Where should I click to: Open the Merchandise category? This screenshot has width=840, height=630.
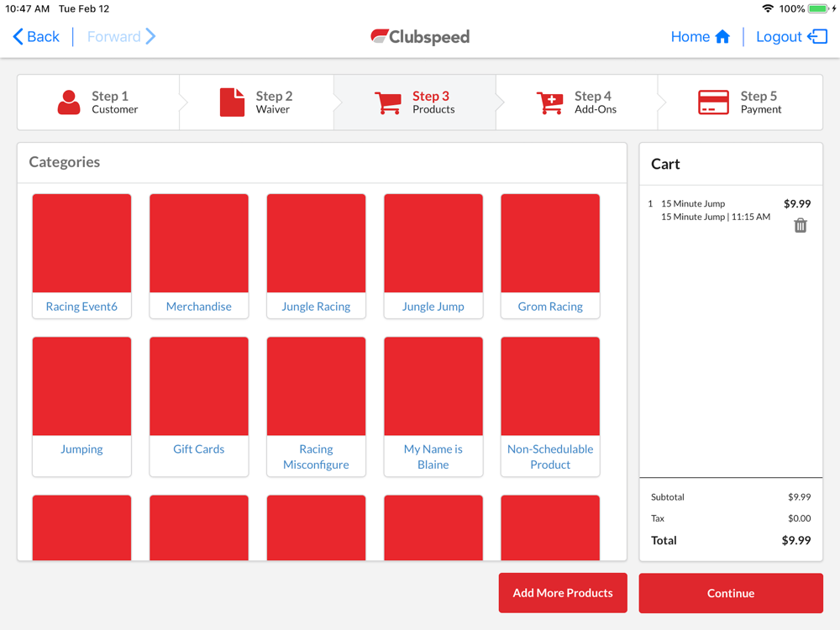[x=199, y=256]
